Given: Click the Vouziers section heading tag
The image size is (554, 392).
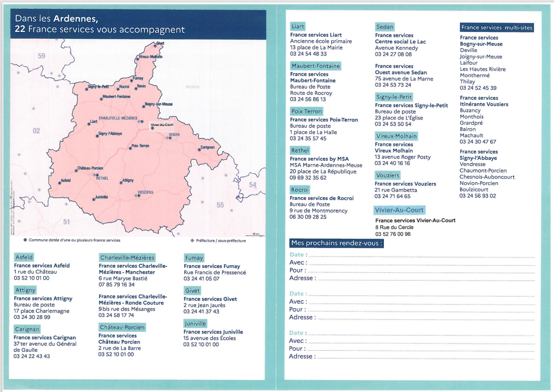Looking at the screenshot, I should click(x=387, y=175).
